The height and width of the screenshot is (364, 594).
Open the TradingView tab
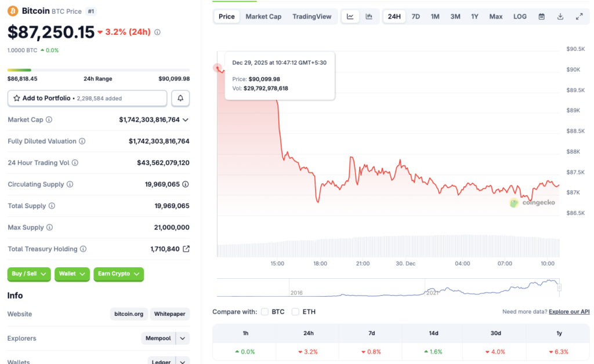[x=312, y=16]
